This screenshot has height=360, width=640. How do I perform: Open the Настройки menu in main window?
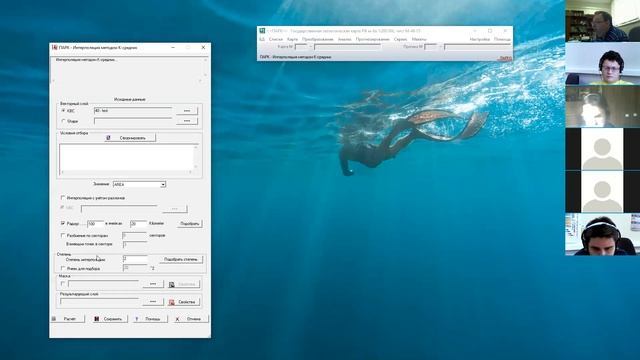pyautogui.click(x=479, y=39)
